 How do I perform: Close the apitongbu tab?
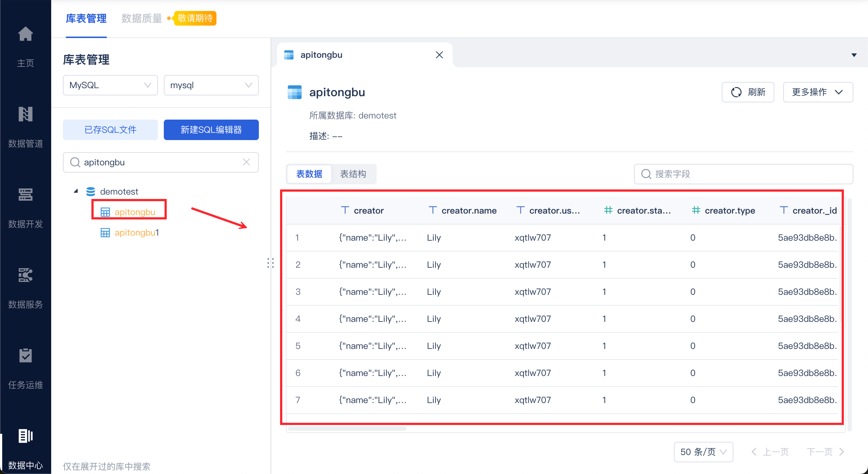[439, 55]
